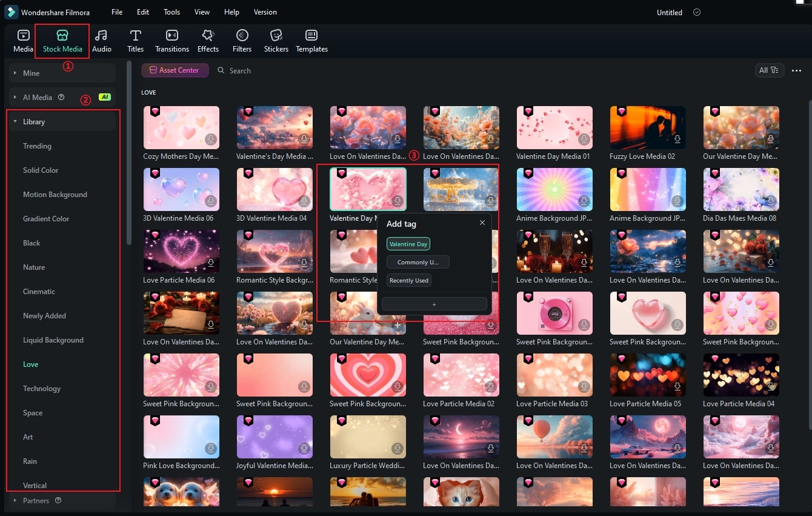
Task: Select the Love Particle Media 03 thumbnail
Action: point(554,375)
